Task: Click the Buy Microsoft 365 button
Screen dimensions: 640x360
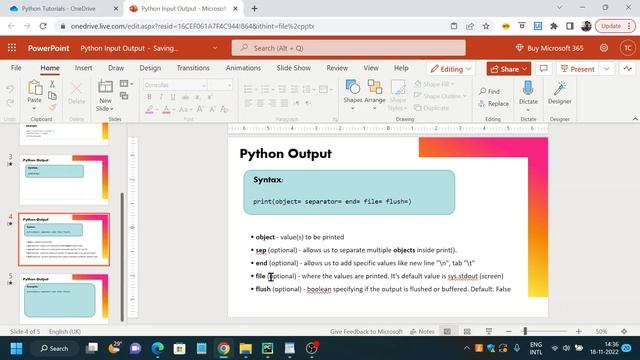Action: click(x=550, y=48)
